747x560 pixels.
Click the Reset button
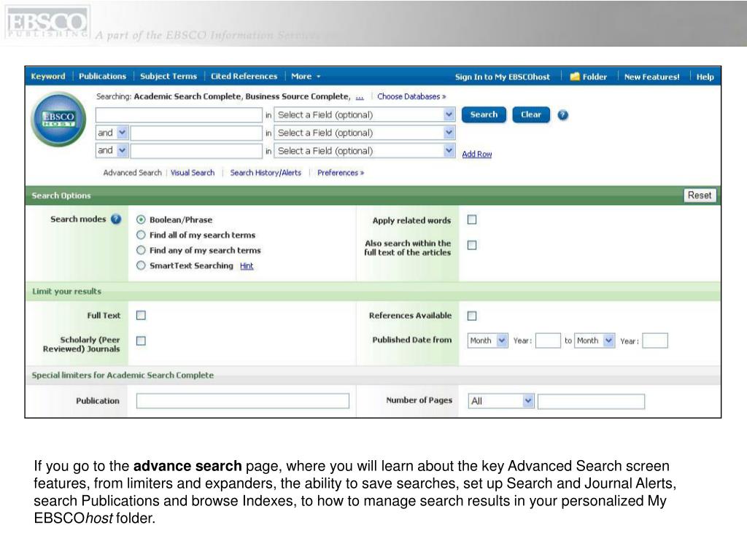tap(700, 195)
